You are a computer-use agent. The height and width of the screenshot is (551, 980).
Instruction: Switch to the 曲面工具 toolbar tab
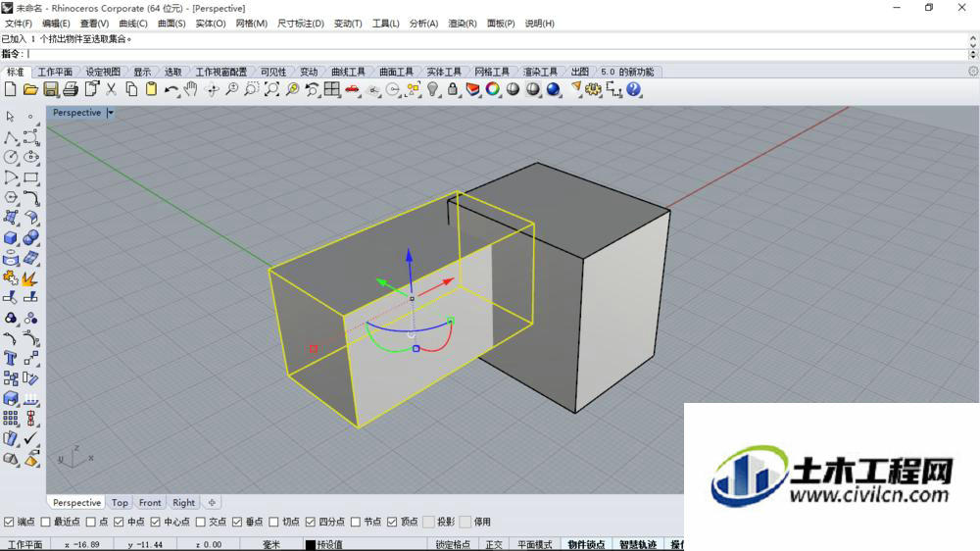tap(396, 72)
